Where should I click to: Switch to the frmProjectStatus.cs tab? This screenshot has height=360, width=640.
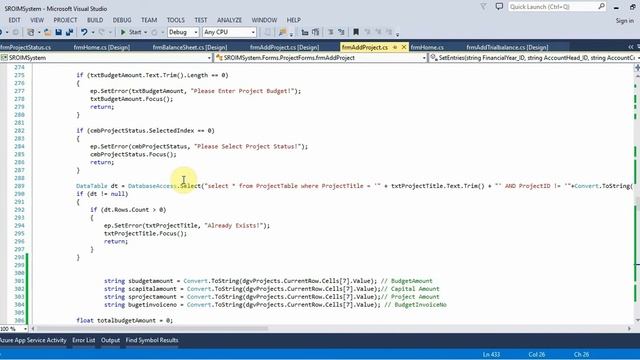coord(26,47)
